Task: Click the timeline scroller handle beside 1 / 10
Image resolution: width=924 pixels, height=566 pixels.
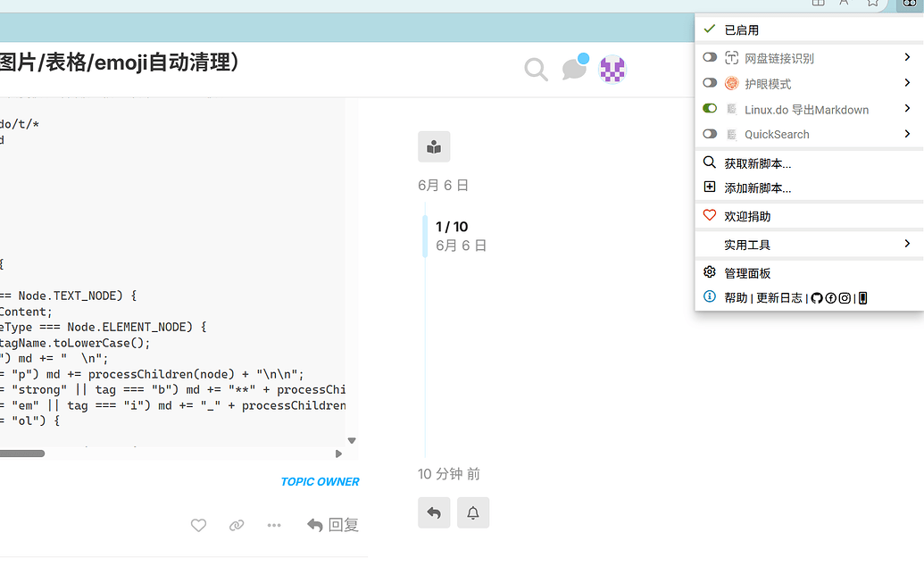Action: pos(425,236)
